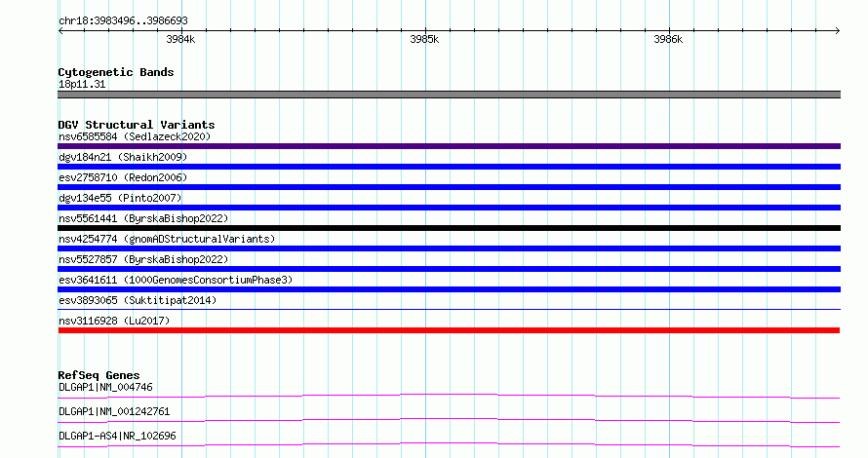Screen dimensions: 868x458
Task: Select the blue dgv184n21 variant bar
Action: [x=449, y=167]
